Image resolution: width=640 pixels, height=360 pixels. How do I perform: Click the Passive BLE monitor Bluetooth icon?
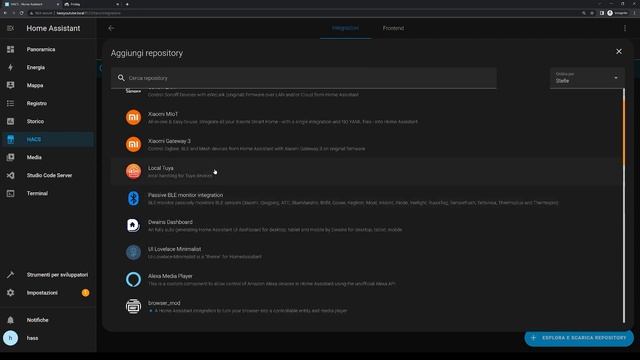(133, 198)
